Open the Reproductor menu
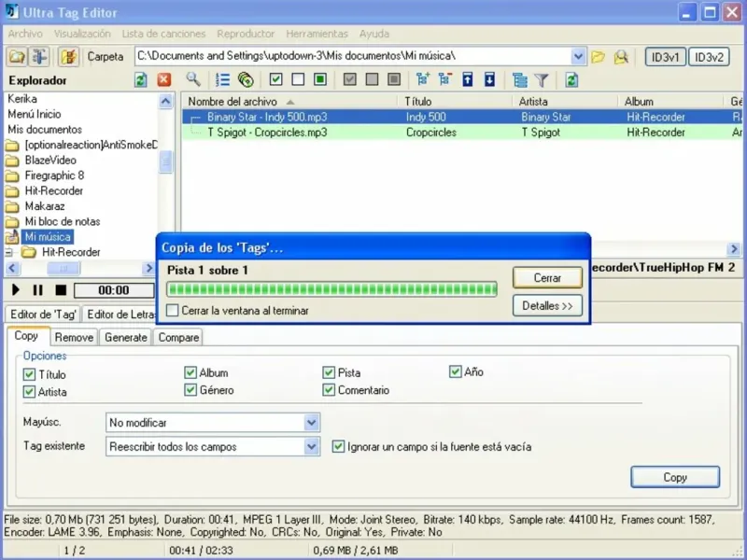 pos(246,34)
